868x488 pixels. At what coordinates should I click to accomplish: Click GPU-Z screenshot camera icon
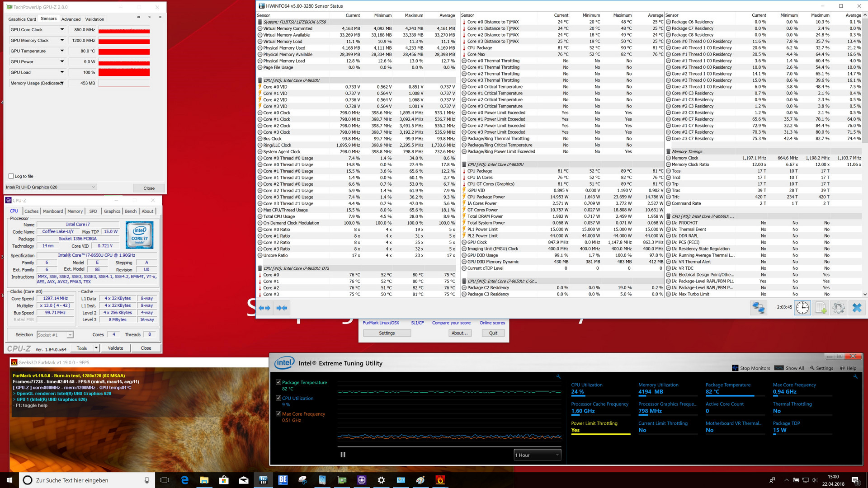pyautogui.click(x=138, y=17)
